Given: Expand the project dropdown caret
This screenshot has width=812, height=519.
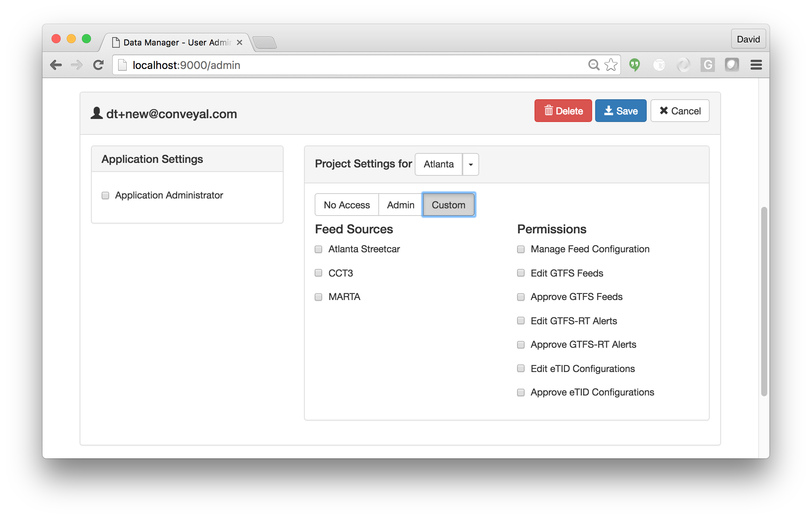Looking at the screenshot, I should click(x=470, y=164).
